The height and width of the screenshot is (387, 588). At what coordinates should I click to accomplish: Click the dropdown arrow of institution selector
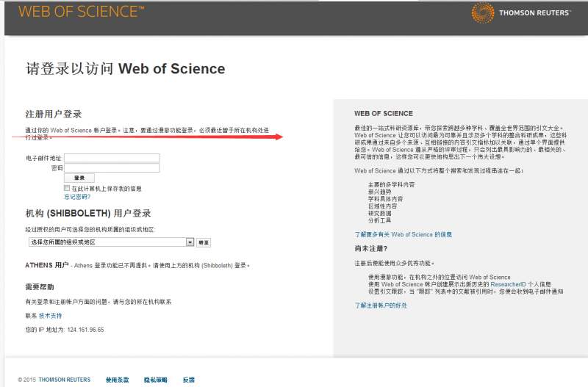tap(190, 242)
